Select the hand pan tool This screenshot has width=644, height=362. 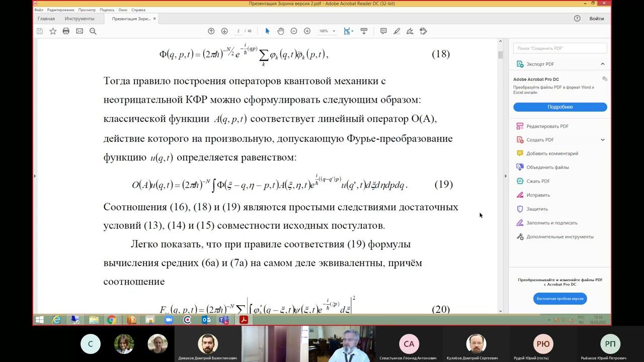coord(281,31)
